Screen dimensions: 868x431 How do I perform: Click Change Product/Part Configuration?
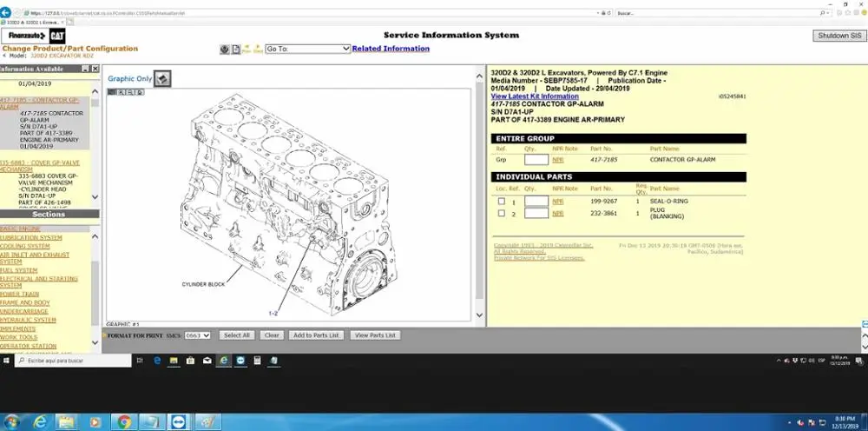69,49
